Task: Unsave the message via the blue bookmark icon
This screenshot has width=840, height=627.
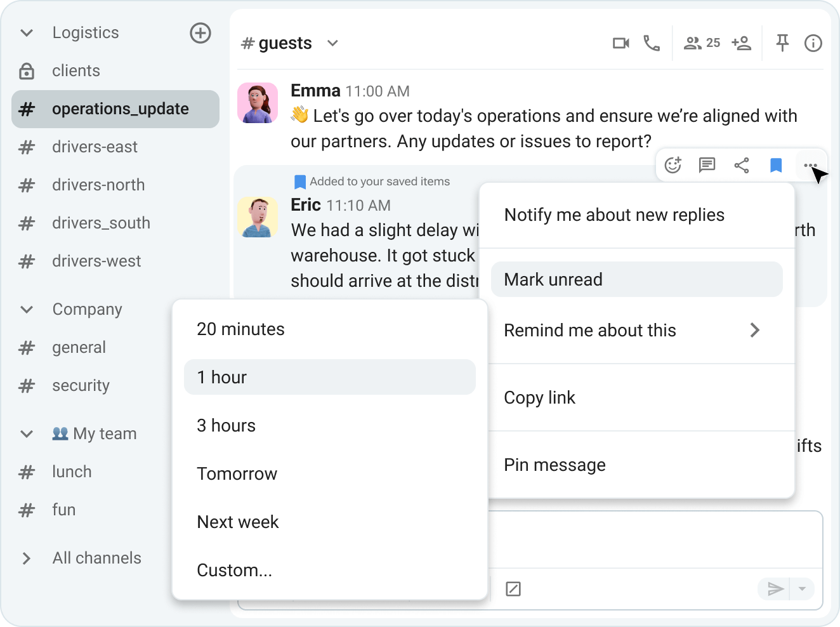Action: click(x=775, y=165)
